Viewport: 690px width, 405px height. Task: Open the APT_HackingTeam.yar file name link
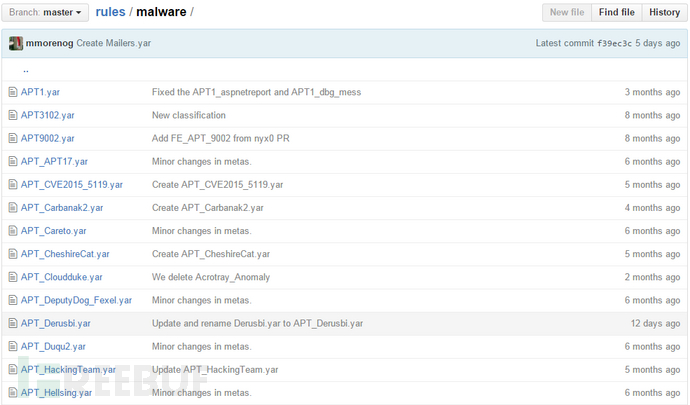(x=68, y=369)
